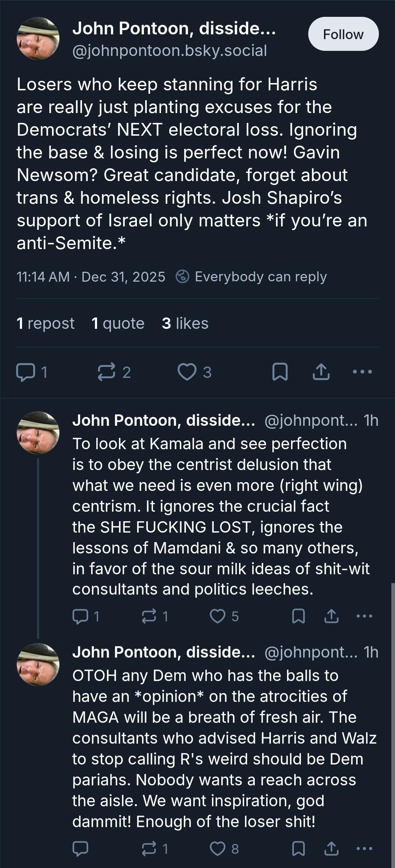Open the @johnpontoon.bsky.social profile handle
Viewport: 395px width, 868px height.
pos(169,50)
